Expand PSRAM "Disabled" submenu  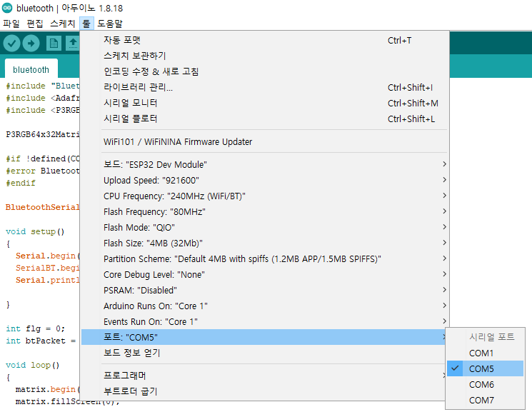point(265,291)
